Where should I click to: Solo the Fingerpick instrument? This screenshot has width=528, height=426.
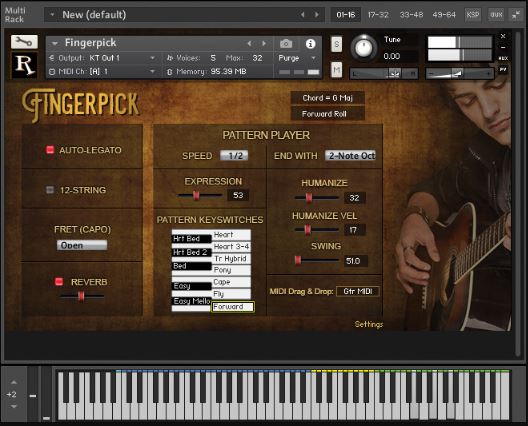pos(336,44)
